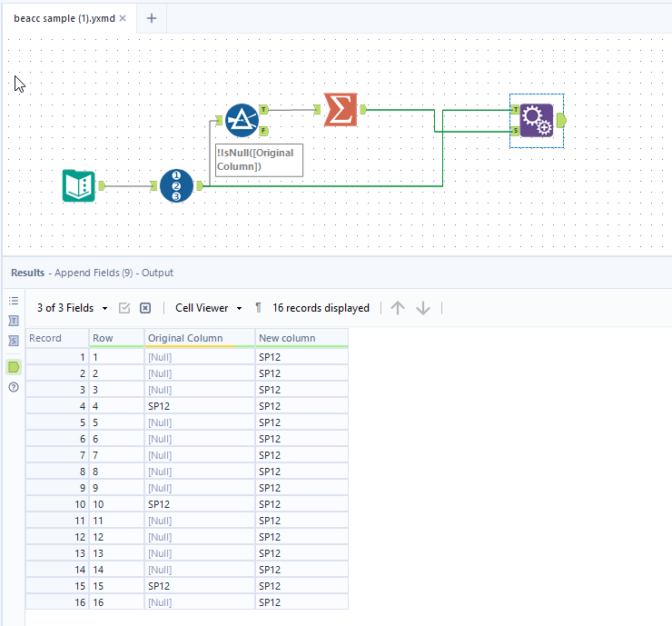Click the Original Column header
Screen dimensions: 672x626
pos(185,338)
